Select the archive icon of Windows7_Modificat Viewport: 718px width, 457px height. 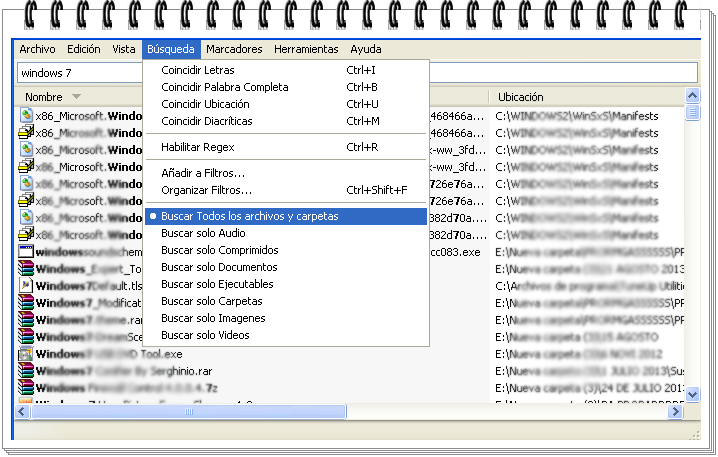(x=26, y=302)
